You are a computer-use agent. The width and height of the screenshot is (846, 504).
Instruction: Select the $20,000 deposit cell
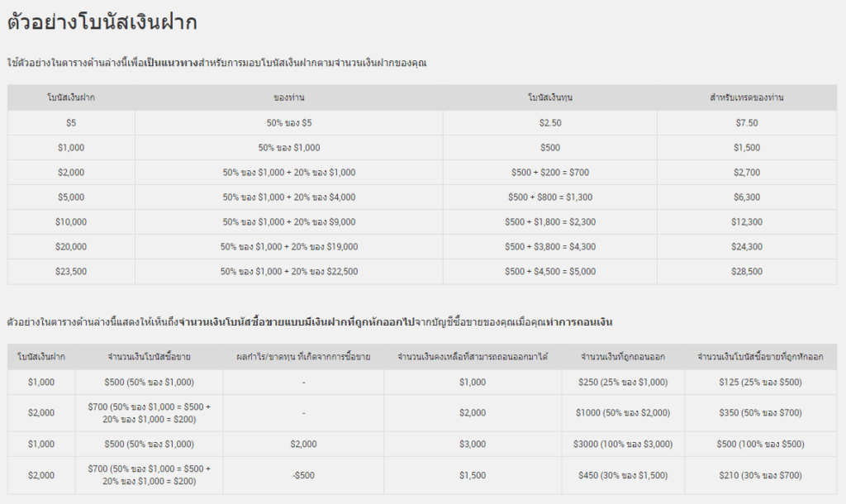71,247
